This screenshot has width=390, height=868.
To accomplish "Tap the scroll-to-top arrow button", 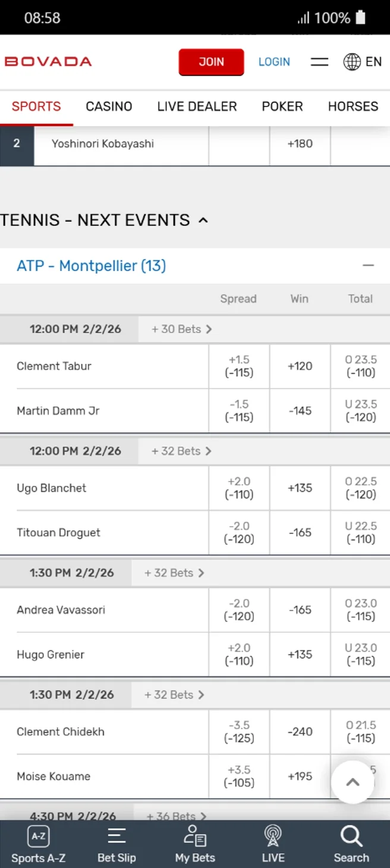I will click(x=353, y=782).
